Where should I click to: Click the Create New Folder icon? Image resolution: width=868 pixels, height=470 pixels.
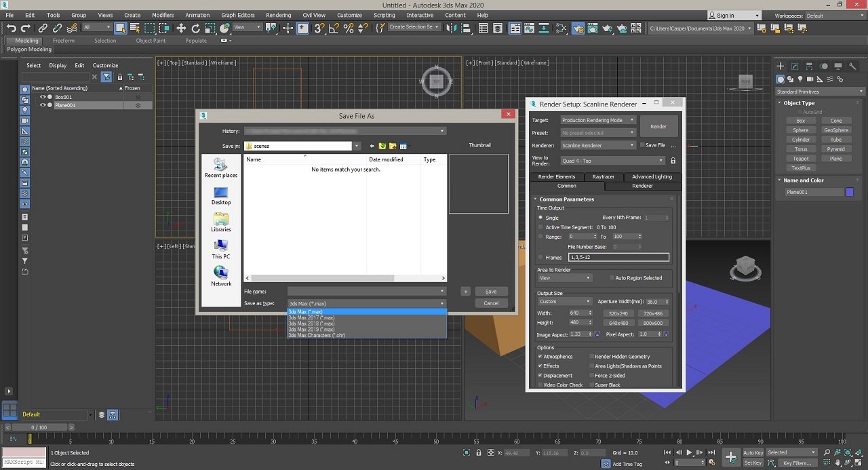(393, 146)
